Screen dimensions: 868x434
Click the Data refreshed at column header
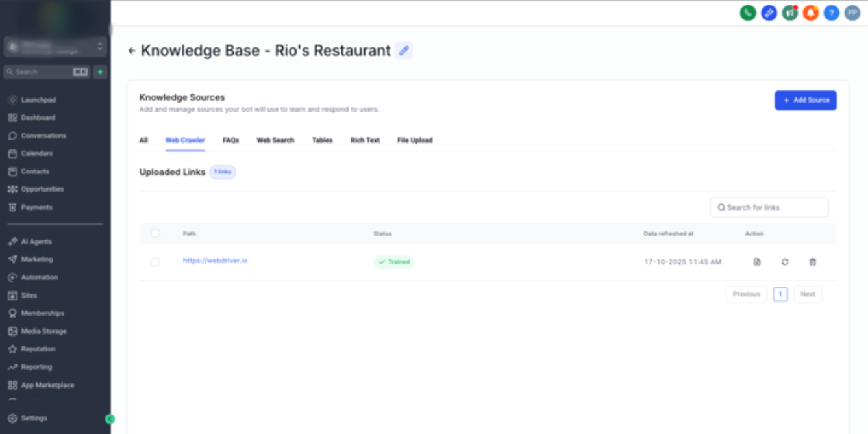[669, 233]
